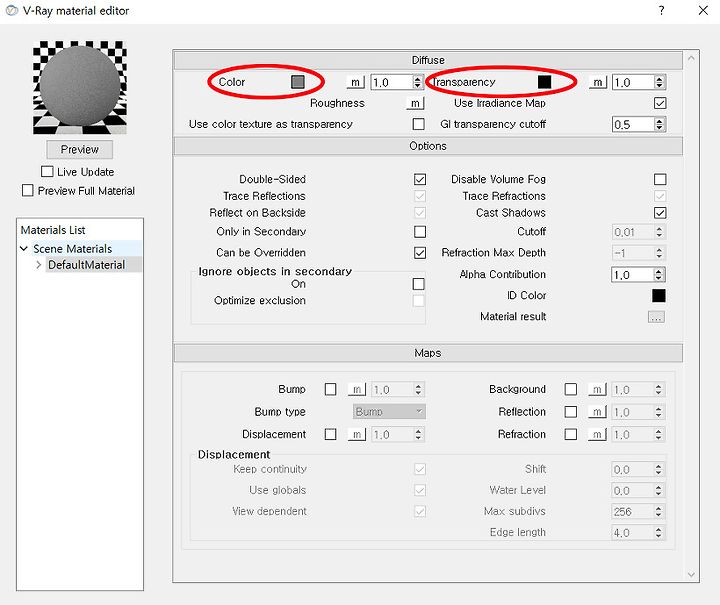Click the Diffuse Color value spinner arrows
The width and height of the screenshot is (720, 605).
tap(417, 82)
